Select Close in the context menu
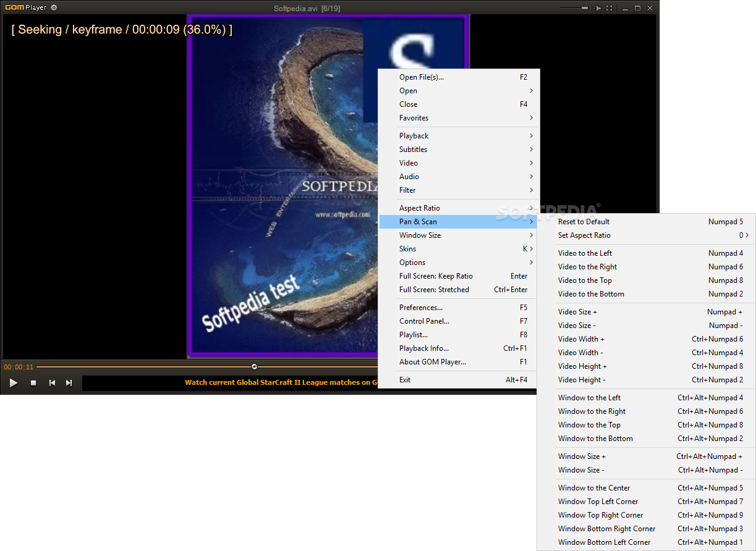The height and width of the screenshot is (551, 756). 459,104
